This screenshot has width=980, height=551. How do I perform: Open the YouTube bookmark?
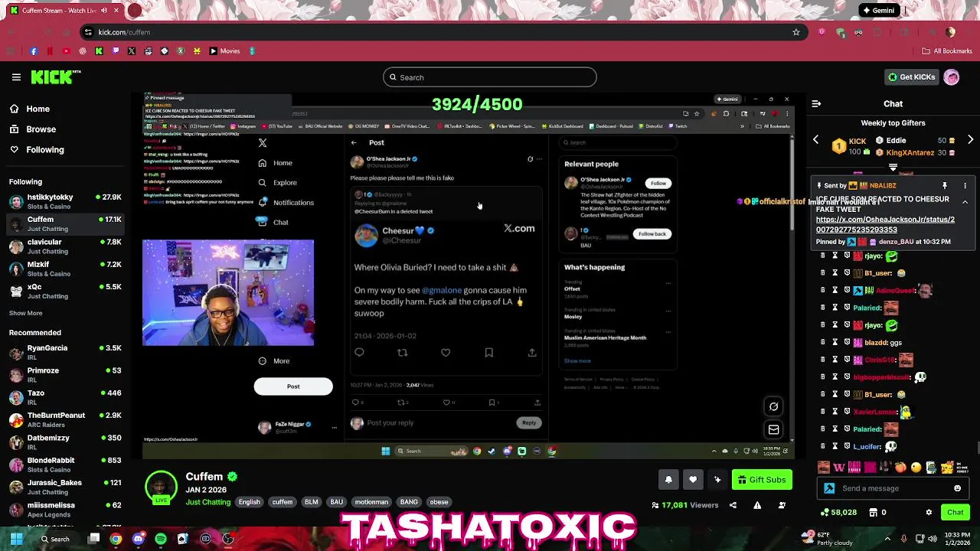point(66,51)
